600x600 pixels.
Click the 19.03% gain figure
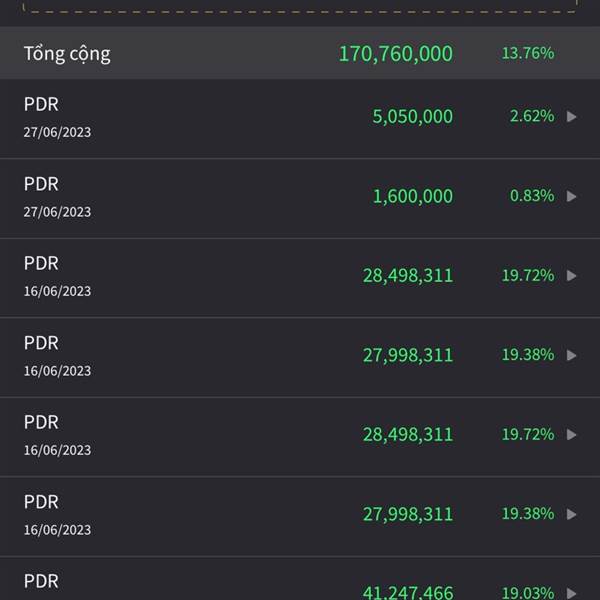(528, 593)
